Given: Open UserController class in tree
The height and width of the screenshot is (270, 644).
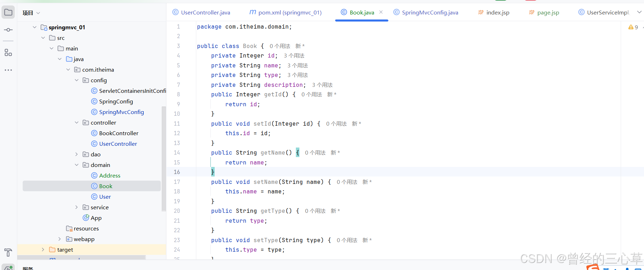Looking at the screenshot, I should coord(114,144).
